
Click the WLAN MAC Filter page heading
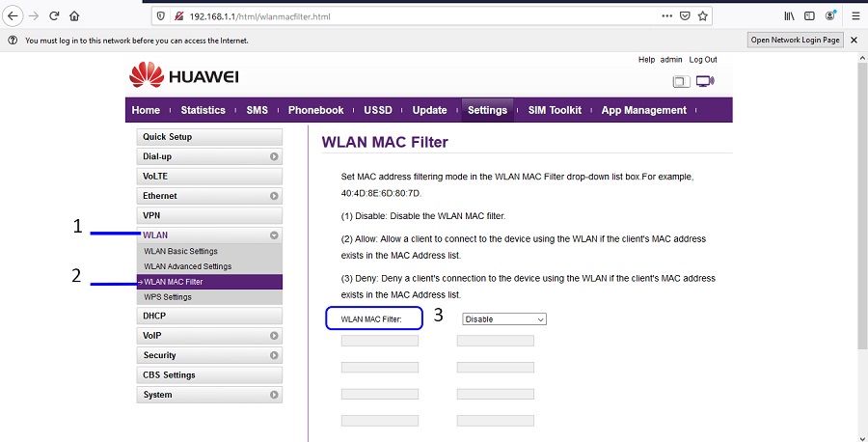point(385,143)
